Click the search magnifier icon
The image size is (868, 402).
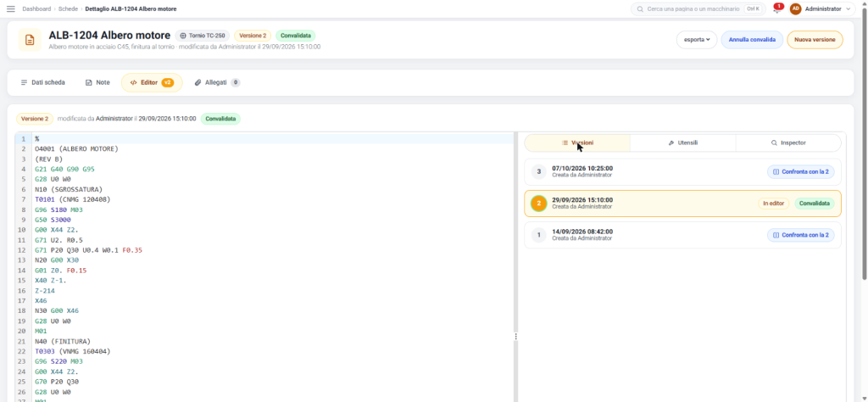tap(641, 8)
